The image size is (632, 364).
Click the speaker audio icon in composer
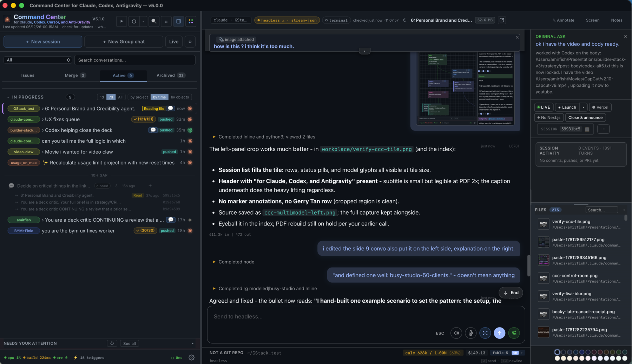tap(456, 333)
